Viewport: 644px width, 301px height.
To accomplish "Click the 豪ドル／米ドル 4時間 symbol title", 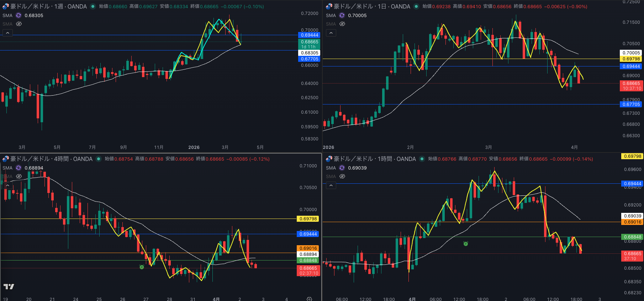I will pyautogui.click(x=51, y=159).
